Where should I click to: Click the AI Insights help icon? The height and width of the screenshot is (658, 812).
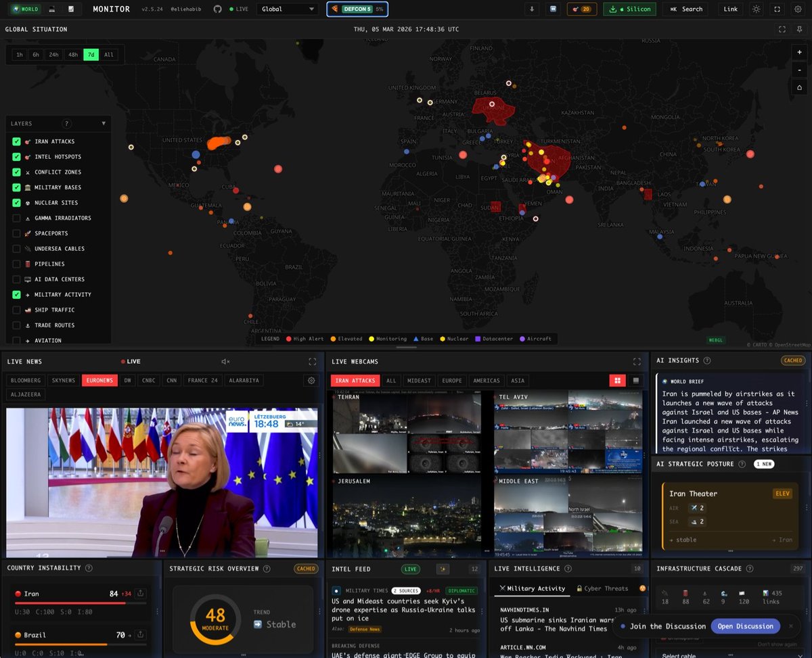point(707,360)
